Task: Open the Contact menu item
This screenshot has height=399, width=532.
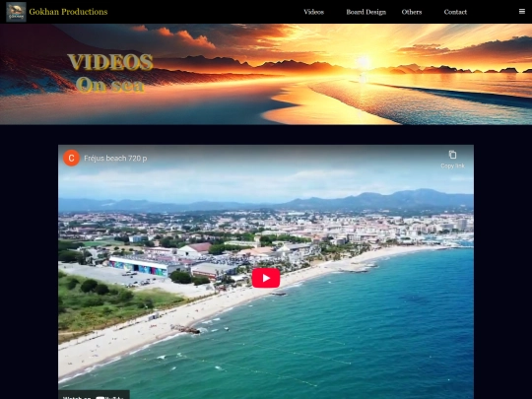Action: tap(455, 12)
